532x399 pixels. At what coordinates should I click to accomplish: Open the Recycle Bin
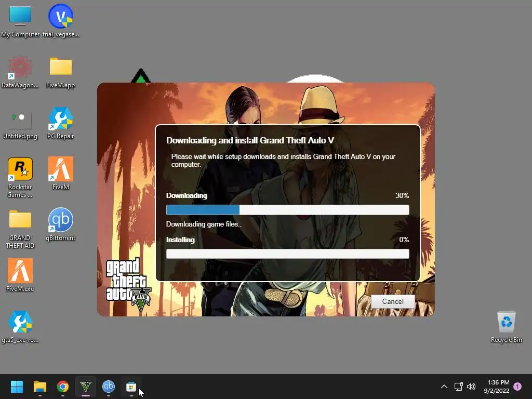coord(506,326)
